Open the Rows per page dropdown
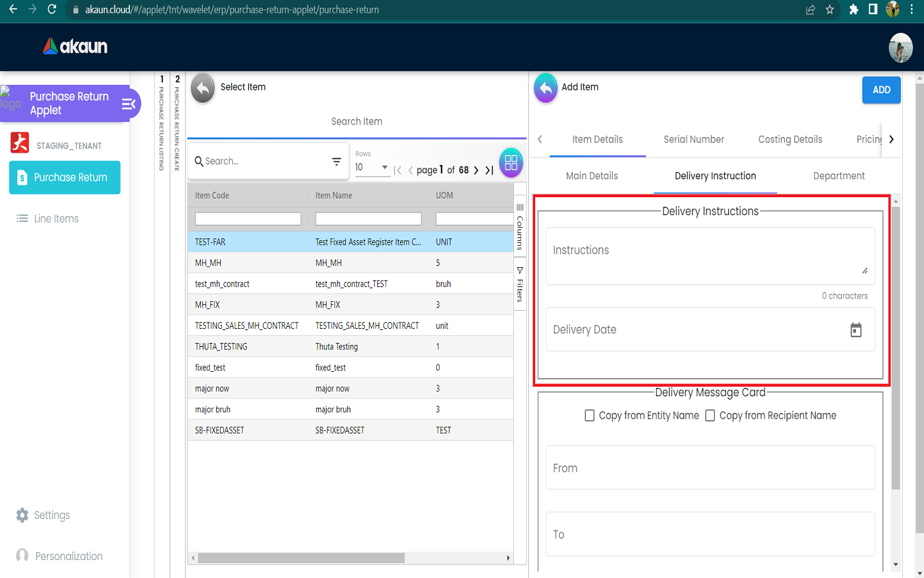This screenshot has width=924, height=578. click(372, 168)
